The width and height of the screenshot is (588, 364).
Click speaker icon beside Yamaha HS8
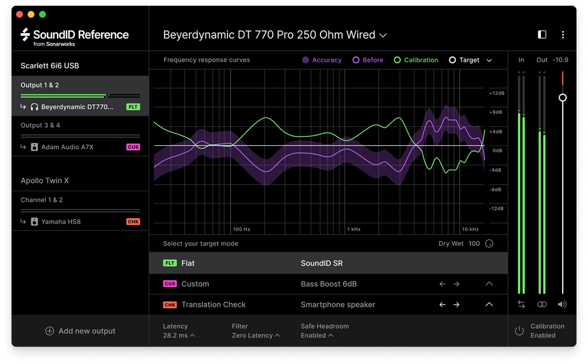click(x=34, y=222)
